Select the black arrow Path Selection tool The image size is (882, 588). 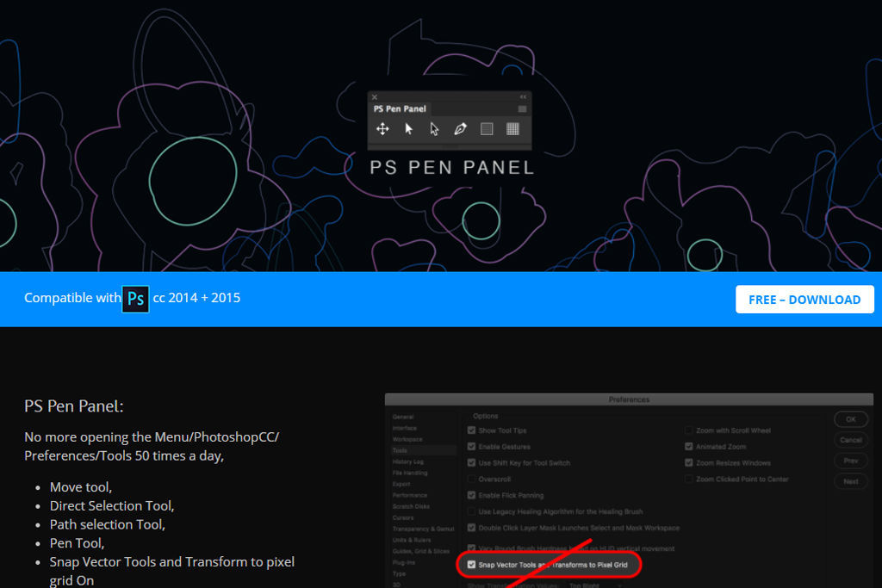point(409,129)
